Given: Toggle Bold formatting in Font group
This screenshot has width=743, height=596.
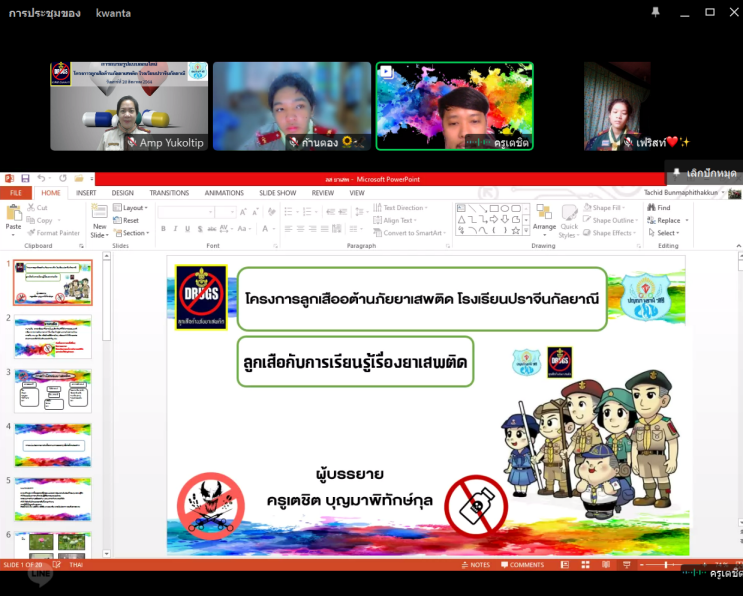Looking at the screenshot, I should tap(162, 228).
